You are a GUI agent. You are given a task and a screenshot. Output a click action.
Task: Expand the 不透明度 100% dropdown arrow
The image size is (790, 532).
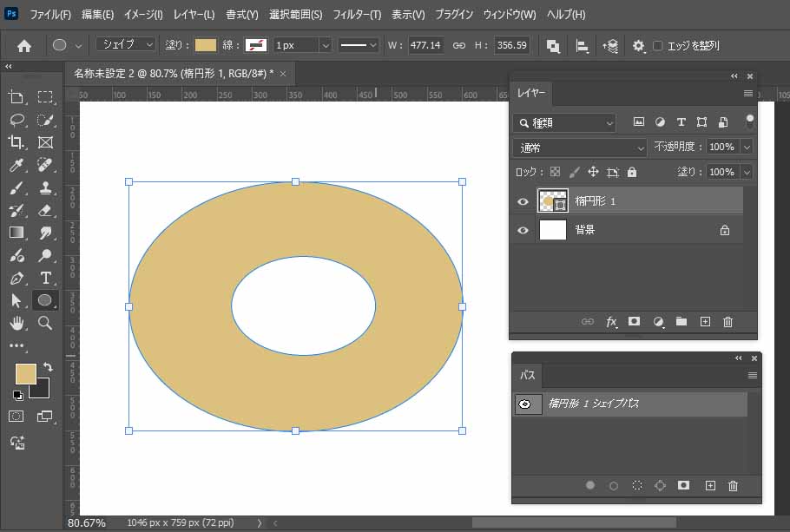(747, 148)
